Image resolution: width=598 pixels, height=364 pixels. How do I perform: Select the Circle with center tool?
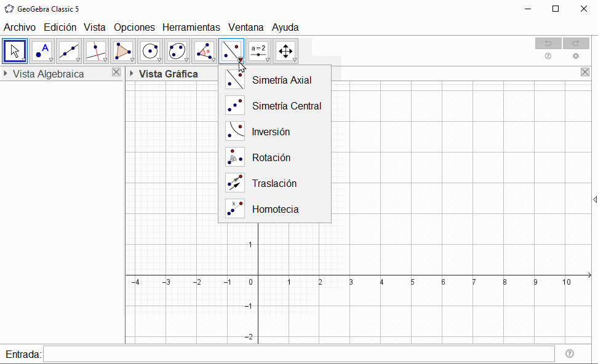[150, 51]
